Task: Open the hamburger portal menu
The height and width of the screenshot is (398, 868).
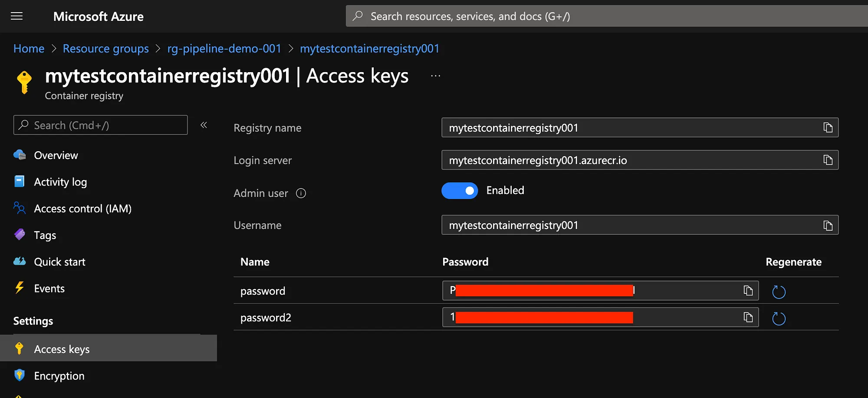Action: 16,17
